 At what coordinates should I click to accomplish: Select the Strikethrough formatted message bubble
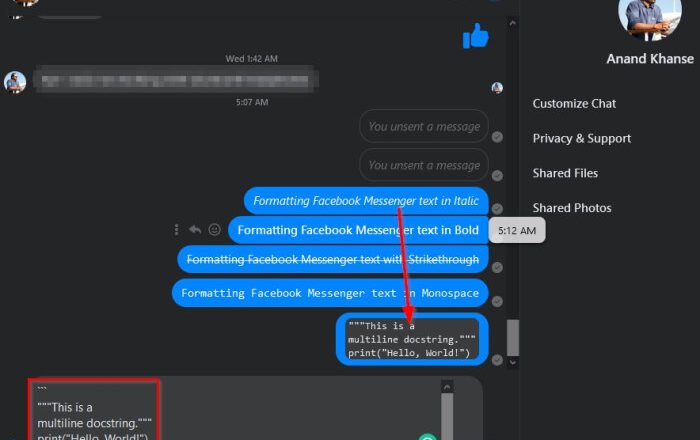pyautogui.click(x=333, y=259)
